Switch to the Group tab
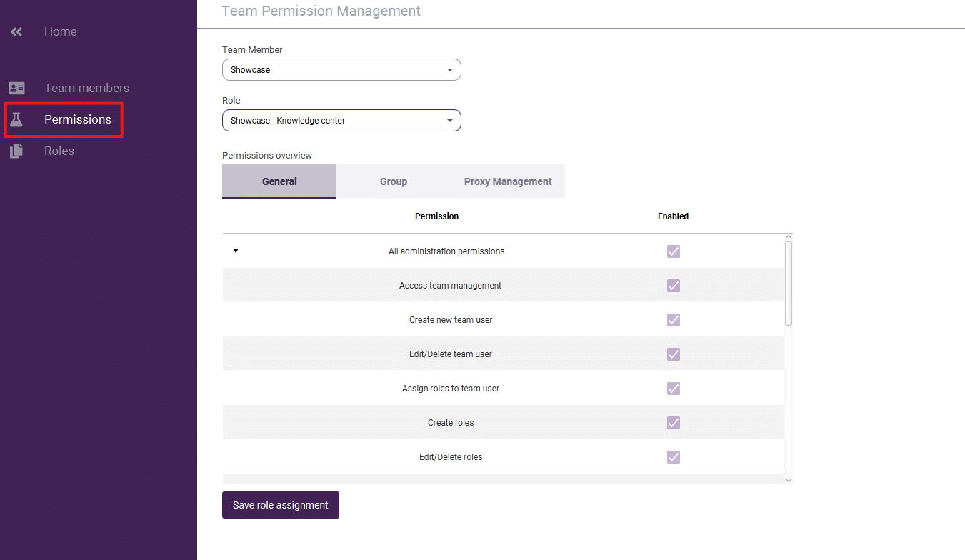The height and width of the screenshot is (560, 965). (394, 181)
